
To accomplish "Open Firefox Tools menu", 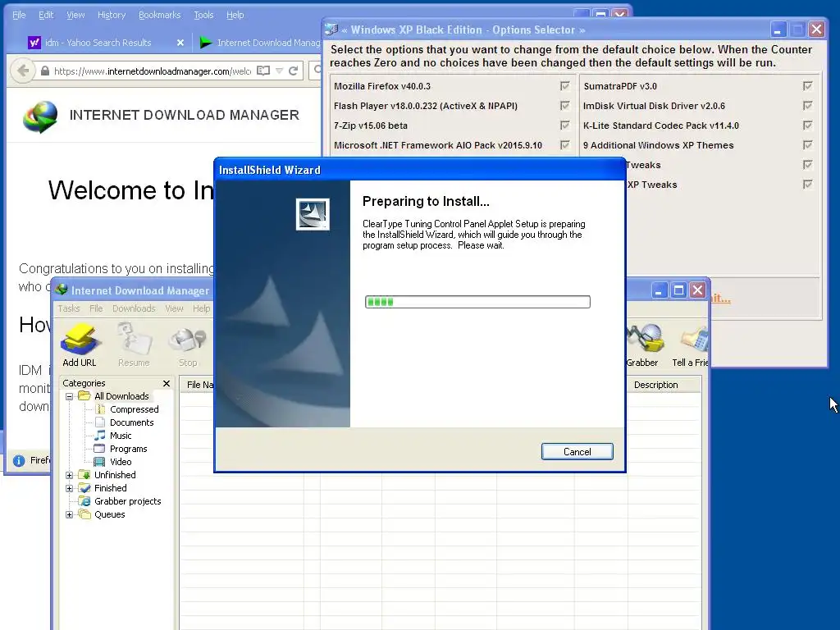I will coord(203,15).
